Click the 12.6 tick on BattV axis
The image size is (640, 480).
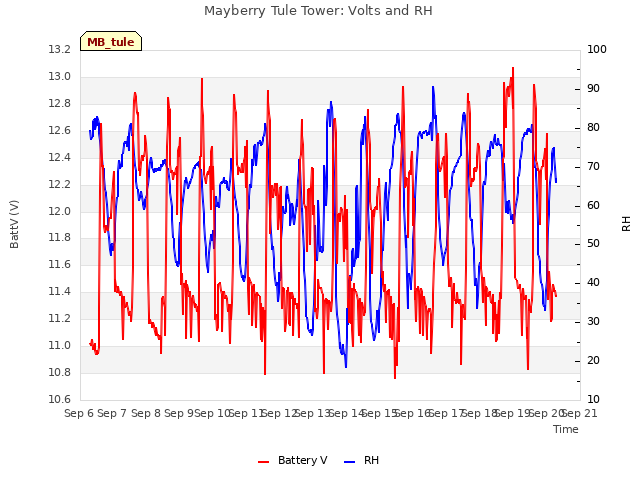coord(60,131)
